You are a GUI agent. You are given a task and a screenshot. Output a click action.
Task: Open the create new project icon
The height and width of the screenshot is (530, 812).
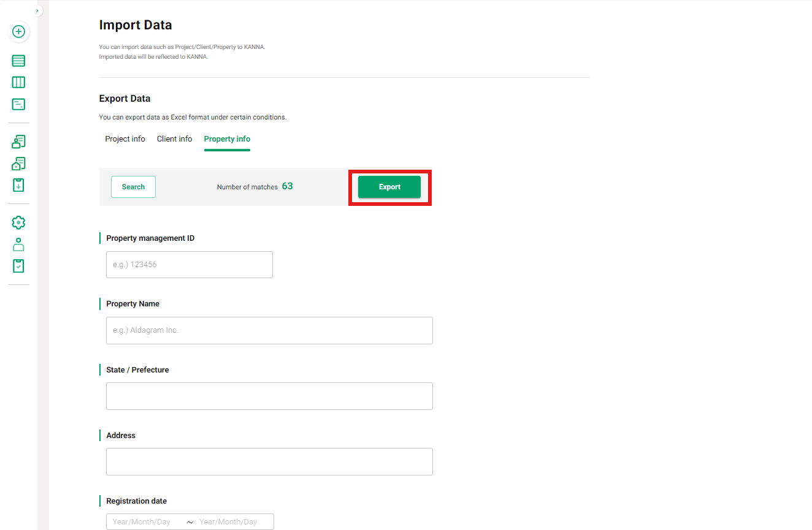point(18,31)
